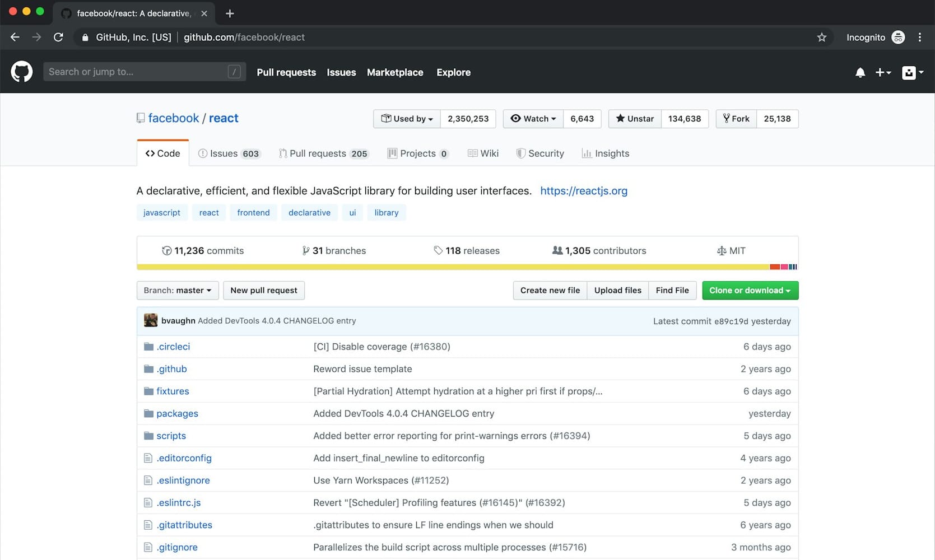The width and height of the screenshot is (935, 560).
Task: Open the Security tab
Action: [540, 153]
